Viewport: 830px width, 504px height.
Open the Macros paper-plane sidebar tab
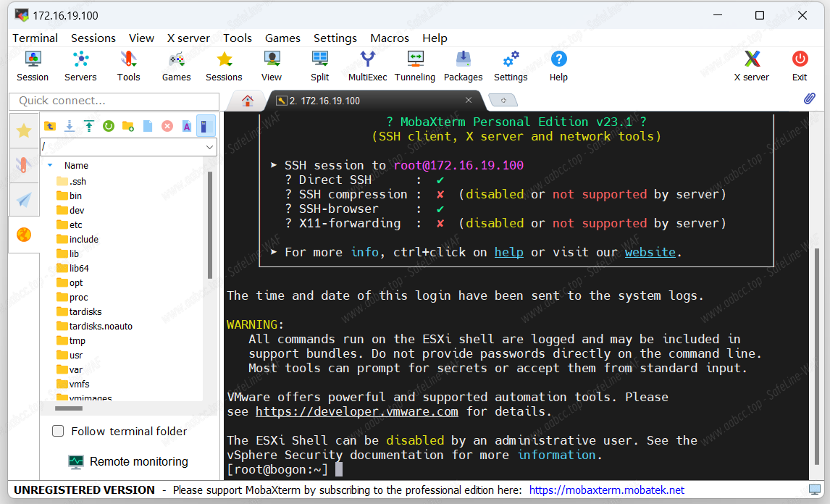(24, 200)
